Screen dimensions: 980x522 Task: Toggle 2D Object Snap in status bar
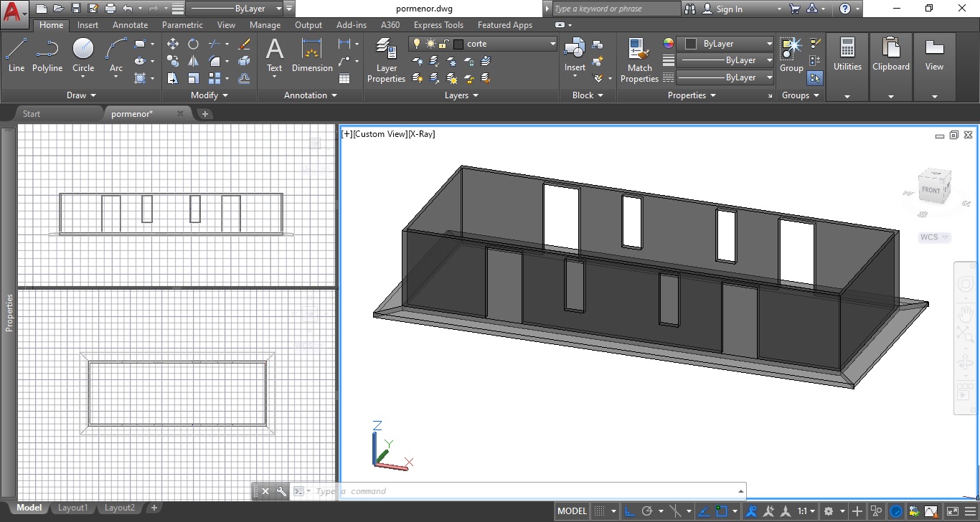722,511
